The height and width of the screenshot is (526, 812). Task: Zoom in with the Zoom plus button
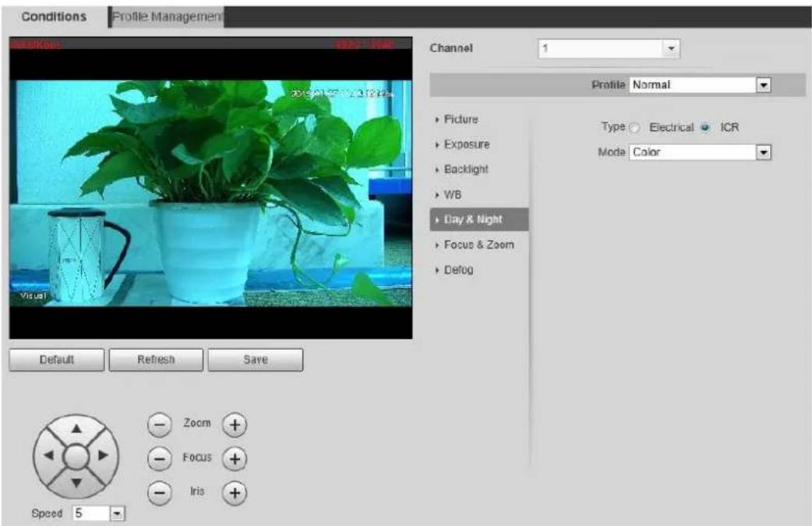click(235, 425)
